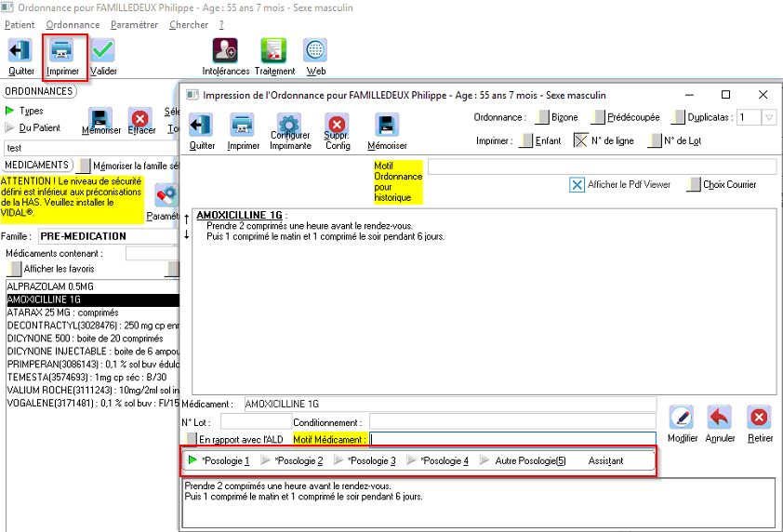The height and width of the screenshot is (532, 783).
Task: Select DICYNONE 500 in medication list
Action: click(x=93, y=339)
